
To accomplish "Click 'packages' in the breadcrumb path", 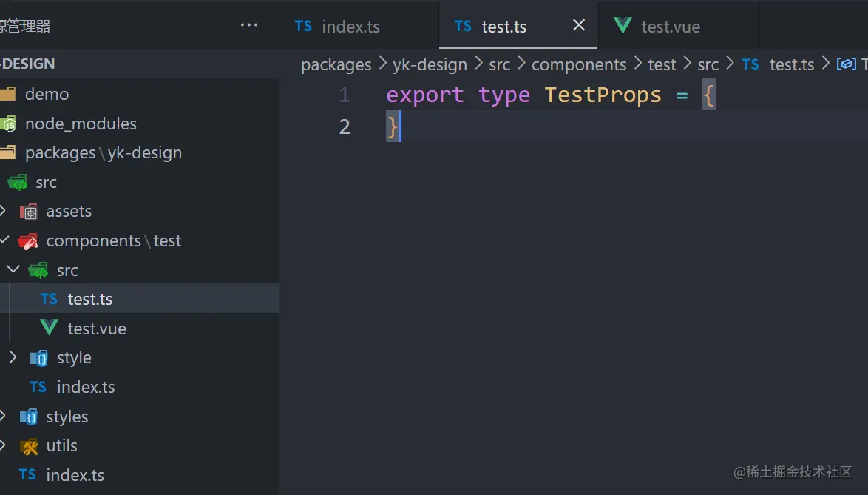I will (x=336, y=65).
